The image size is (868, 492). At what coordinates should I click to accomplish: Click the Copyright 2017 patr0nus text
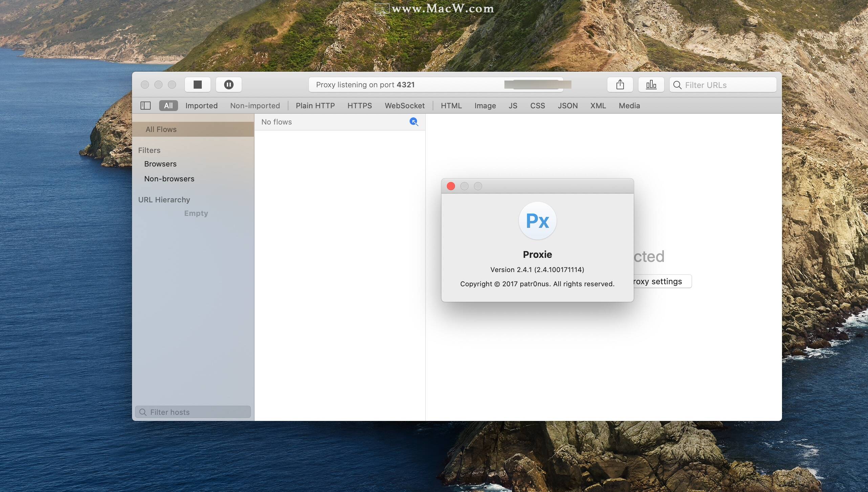tap(537, 284)
